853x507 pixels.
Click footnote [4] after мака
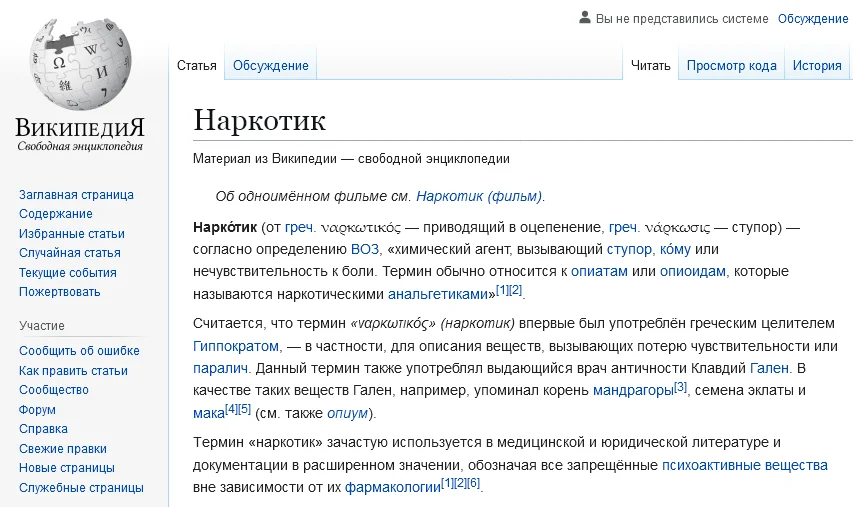(x=231, y=409)
